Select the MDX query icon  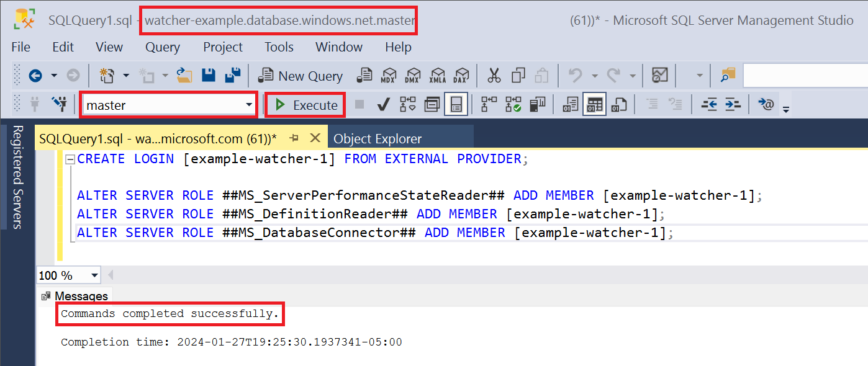(389, 75)
